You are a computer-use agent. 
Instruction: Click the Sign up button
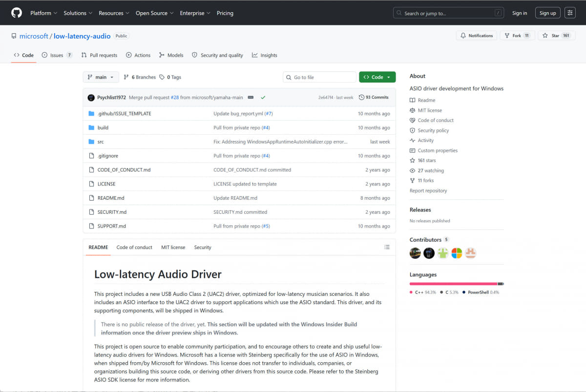click(x=547, y=13)
